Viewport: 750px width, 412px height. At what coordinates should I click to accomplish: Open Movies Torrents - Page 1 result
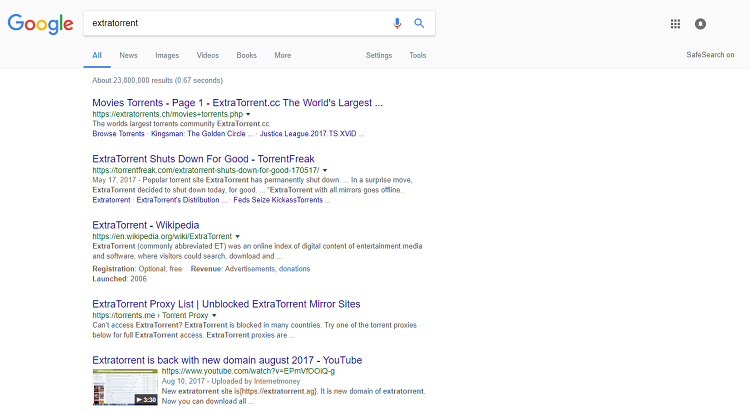click(x=237, y=103)
